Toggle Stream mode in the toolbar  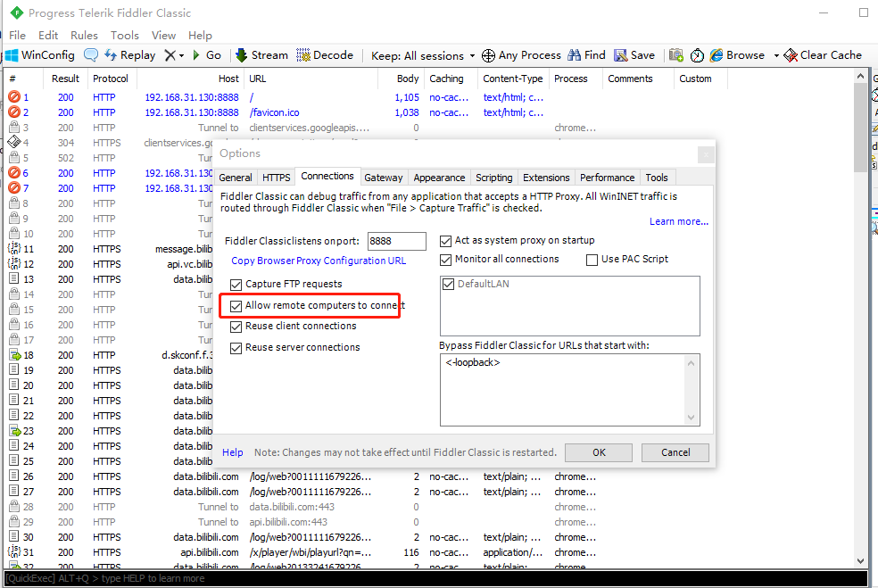[261, 55]
